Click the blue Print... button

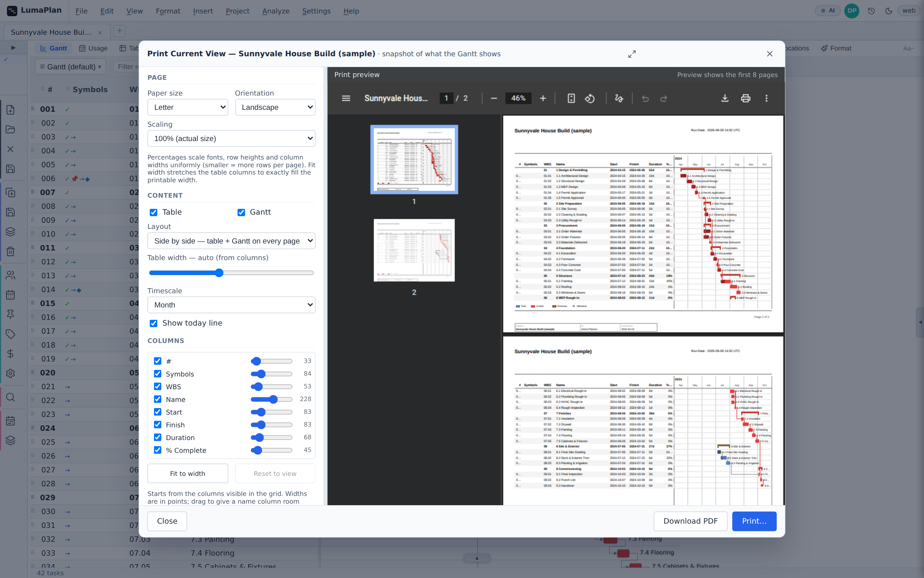coord(754,521)
